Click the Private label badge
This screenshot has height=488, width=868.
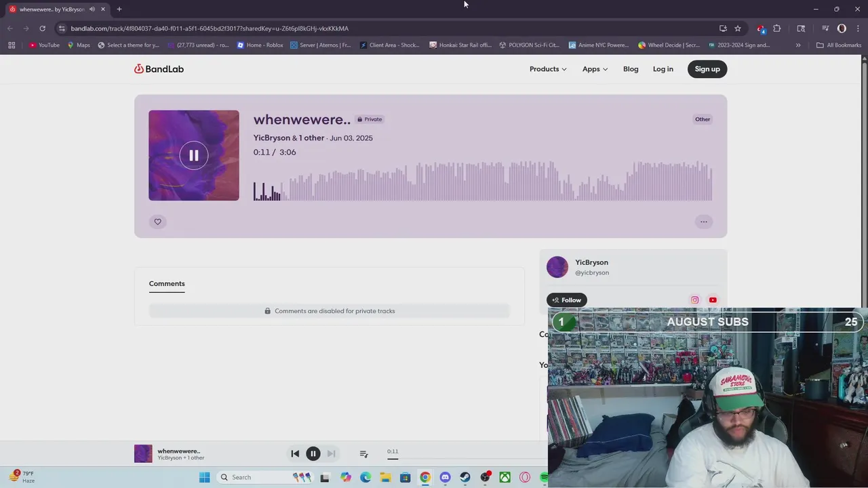(x=370, y=119)
